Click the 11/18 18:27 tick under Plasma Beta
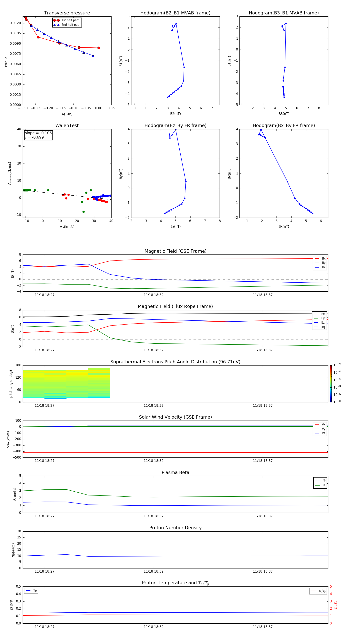The image size is (351, 644). pos(44,516)
